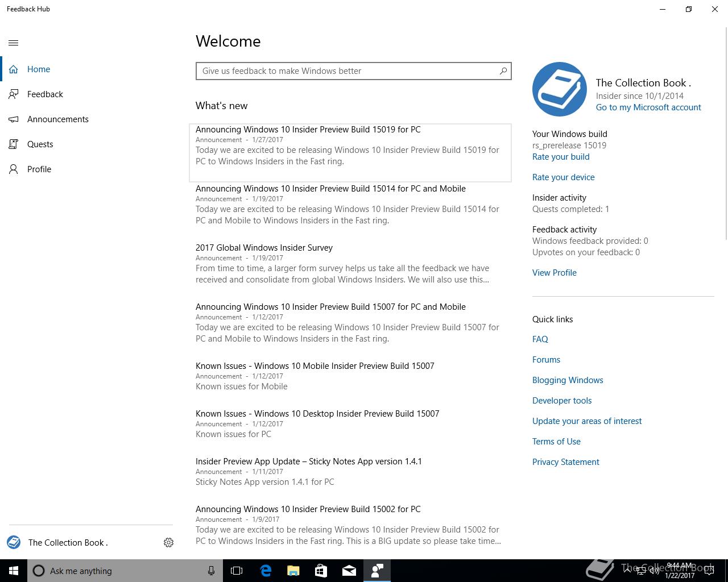Click the Rate your device link
This screenshot has width=728, height=582.
(564, 177)
